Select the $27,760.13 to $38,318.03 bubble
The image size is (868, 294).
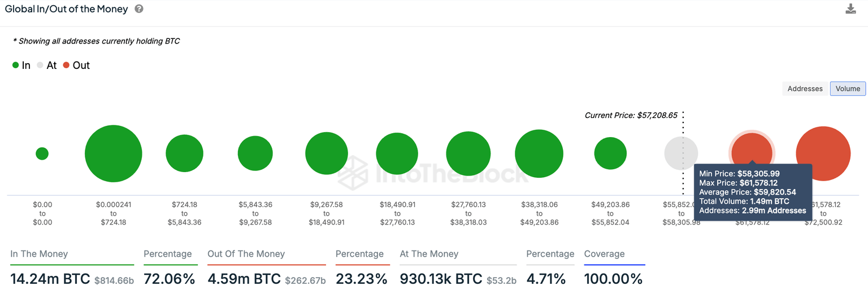468,153
